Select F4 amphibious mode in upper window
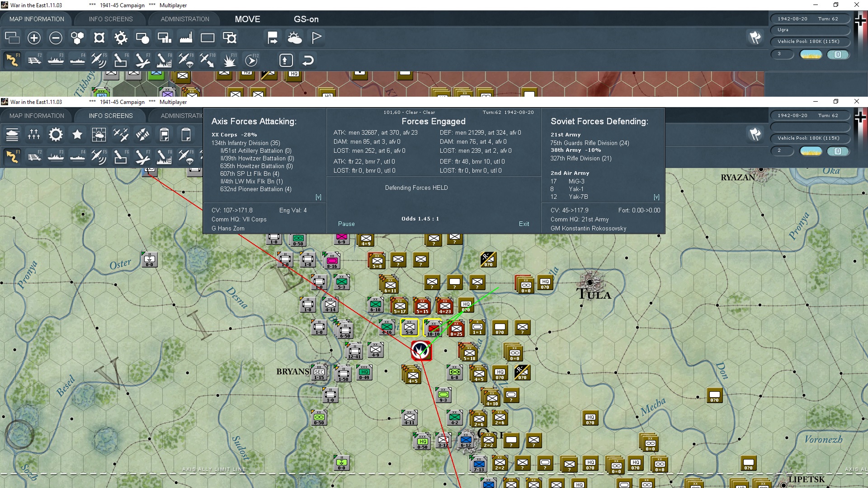The image size is (868, 488). [x=78, y=60]
